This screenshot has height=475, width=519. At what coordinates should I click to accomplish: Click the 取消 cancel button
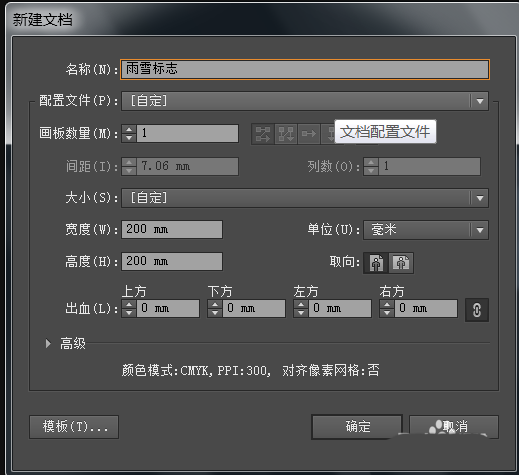[x=454, y=427]
